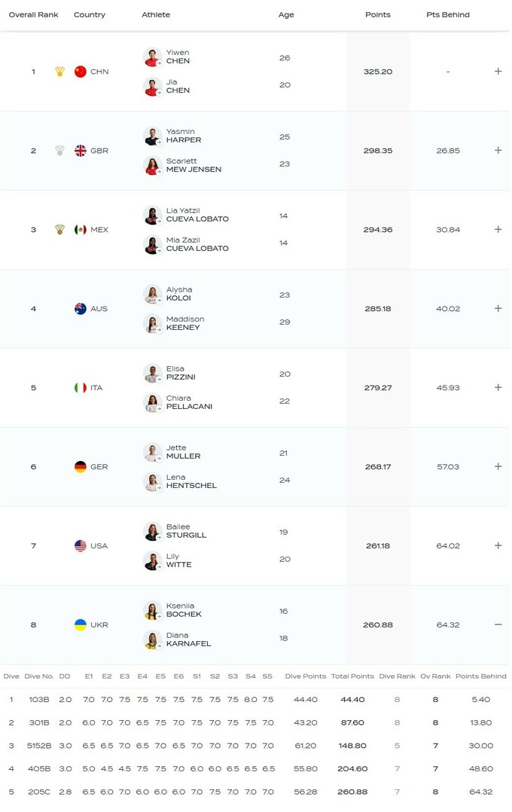Viewport: 512px width, 812px height.
Task: Click the Australia flag icon
Action: 81,309
